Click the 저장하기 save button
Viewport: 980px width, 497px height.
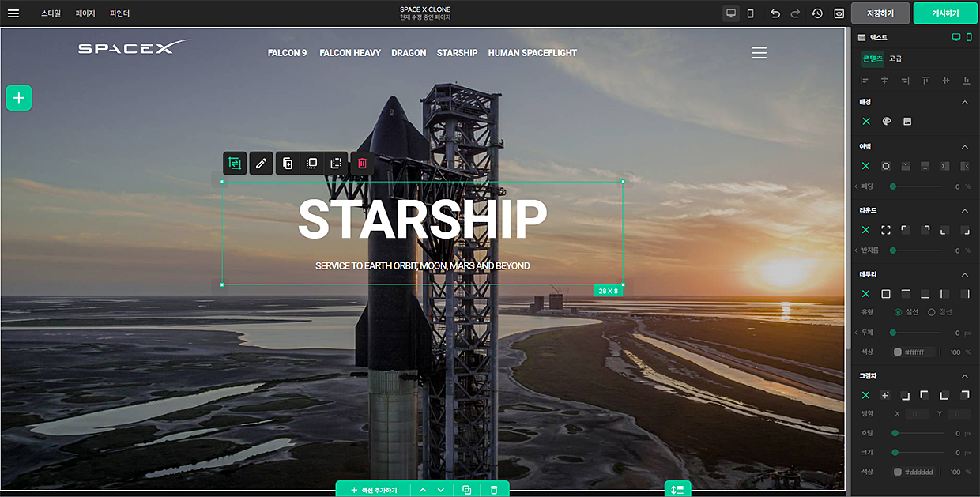[x=880, y=13]
